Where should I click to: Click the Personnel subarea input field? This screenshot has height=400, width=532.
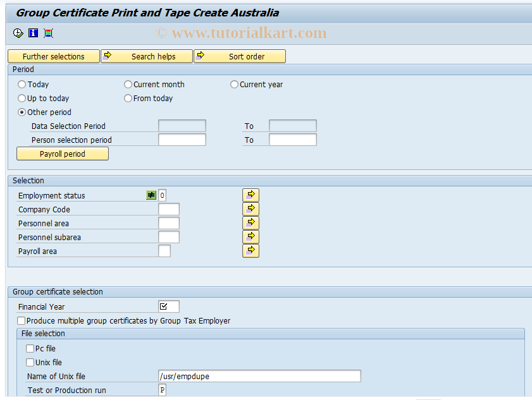[x=169, y=237]
